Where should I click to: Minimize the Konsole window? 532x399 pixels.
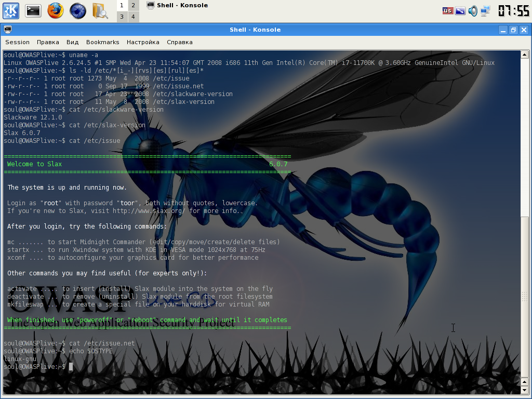tap(503, 30)
